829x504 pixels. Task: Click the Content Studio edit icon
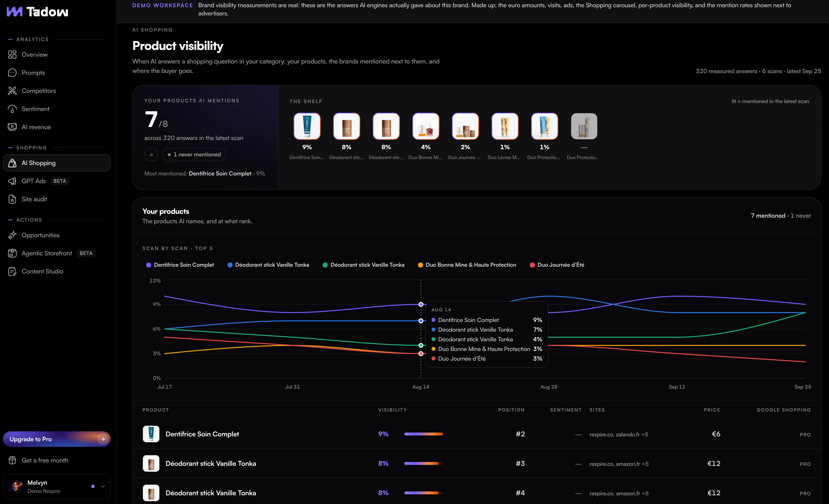[x=12, y=272]
